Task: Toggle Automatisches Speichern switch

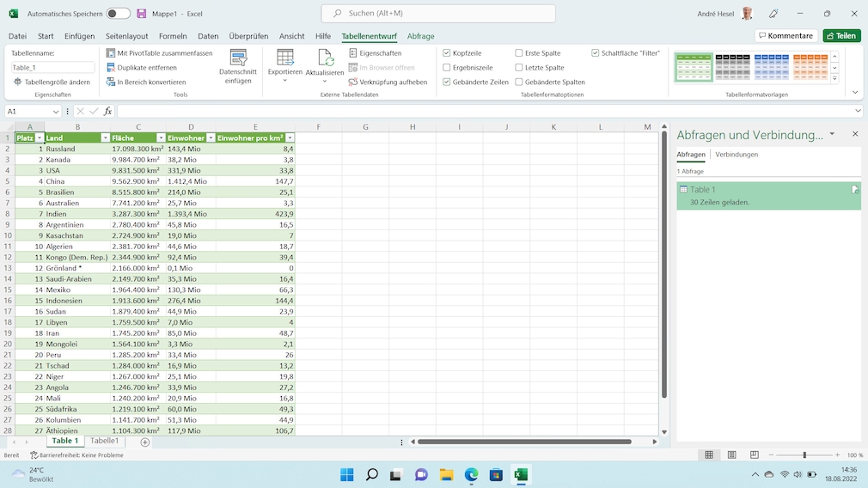Action: point(118,14)
